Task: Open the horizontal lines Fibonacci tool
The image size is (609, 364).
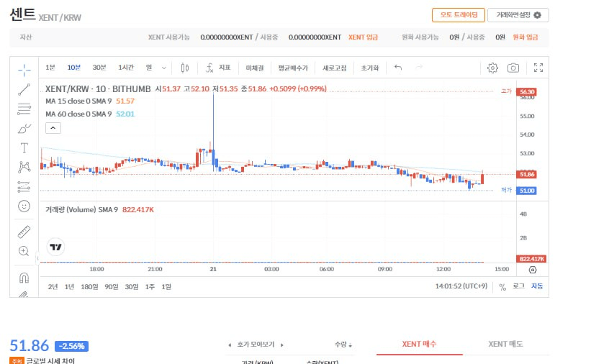Action: [24, 109]
